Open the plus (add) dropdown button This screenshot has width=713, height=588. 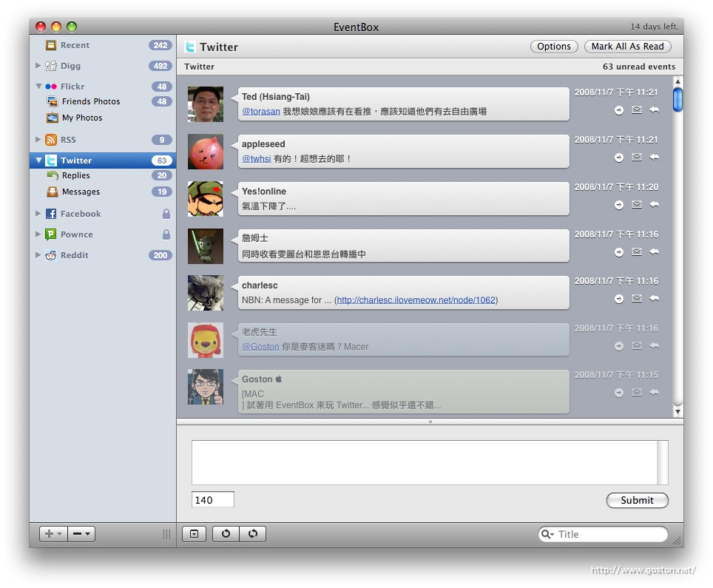[54, 534]
